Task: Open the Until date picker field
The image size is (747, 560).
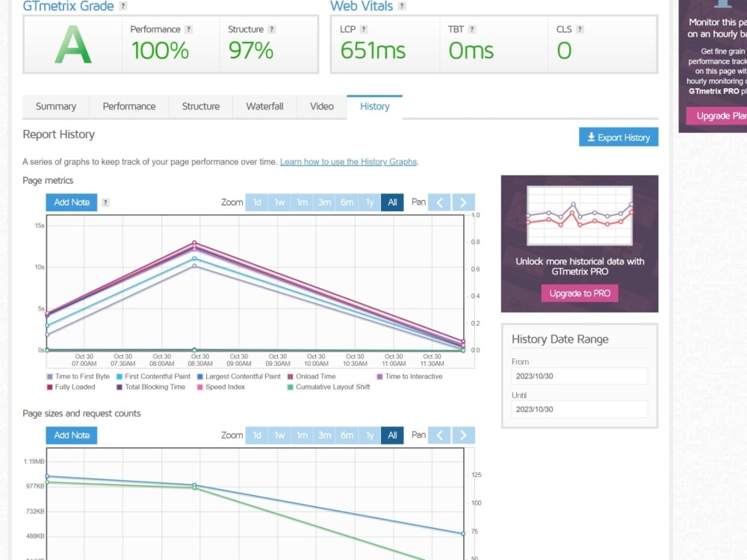Action: pos(580,409)
